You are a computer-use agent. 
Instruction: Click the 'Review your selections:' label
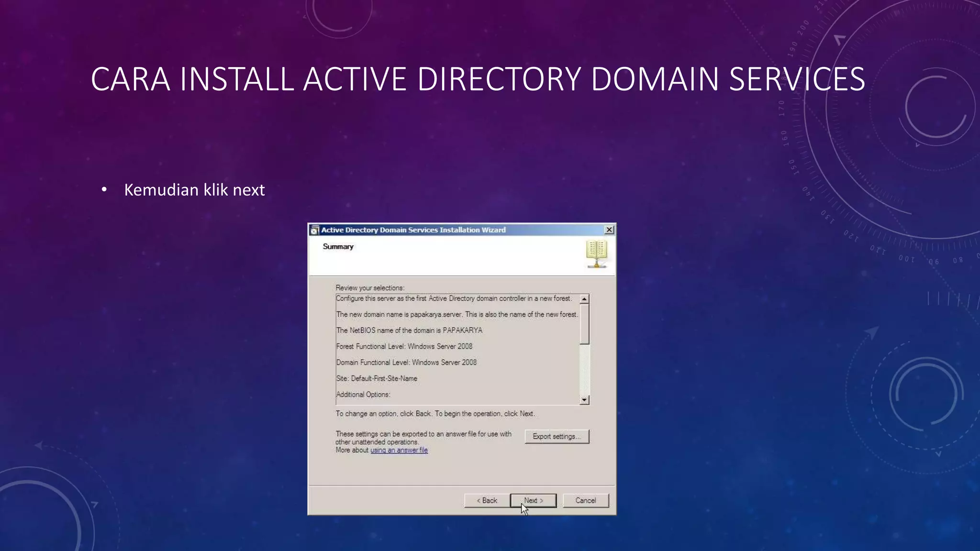[x=370, y=287]
